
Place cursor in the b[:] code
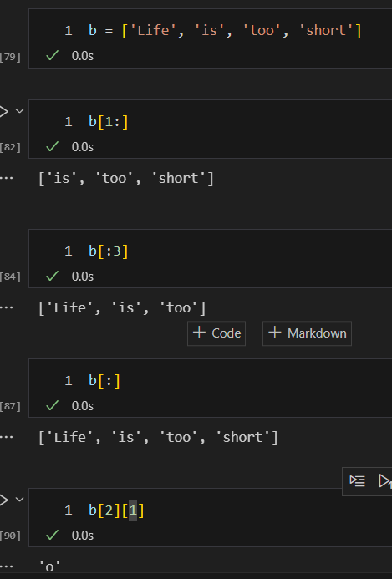tap(104, 381)
